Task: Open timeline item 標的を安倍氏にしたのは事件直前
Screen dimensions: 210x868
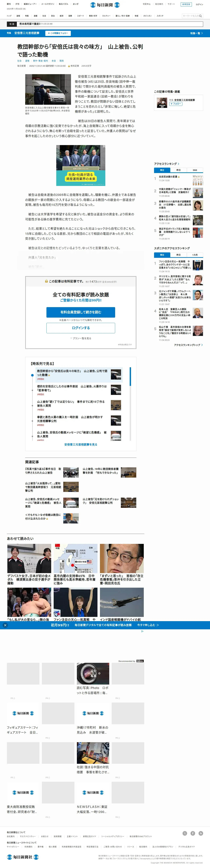Action: click(72, 388)
